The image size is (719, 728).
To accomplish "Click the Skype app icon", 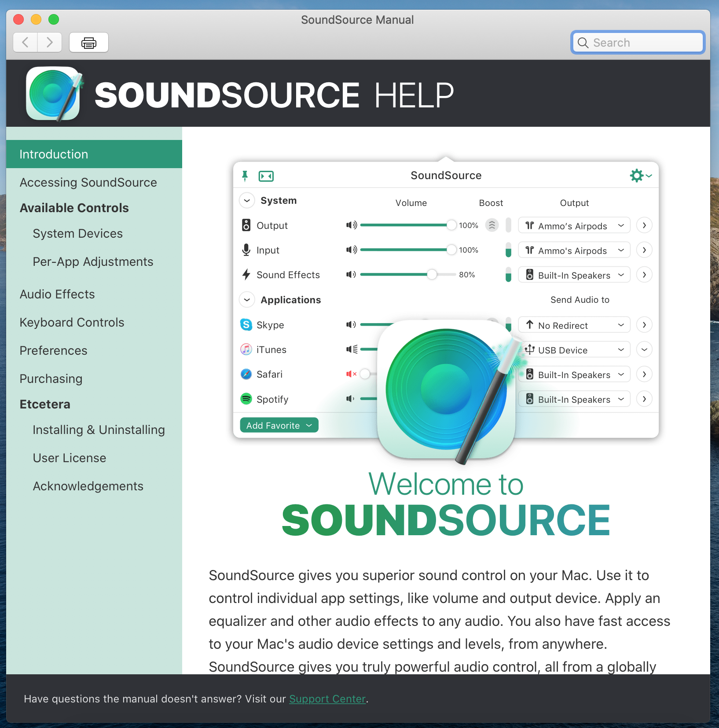I will pyautogui.click(x=246, y=325).
